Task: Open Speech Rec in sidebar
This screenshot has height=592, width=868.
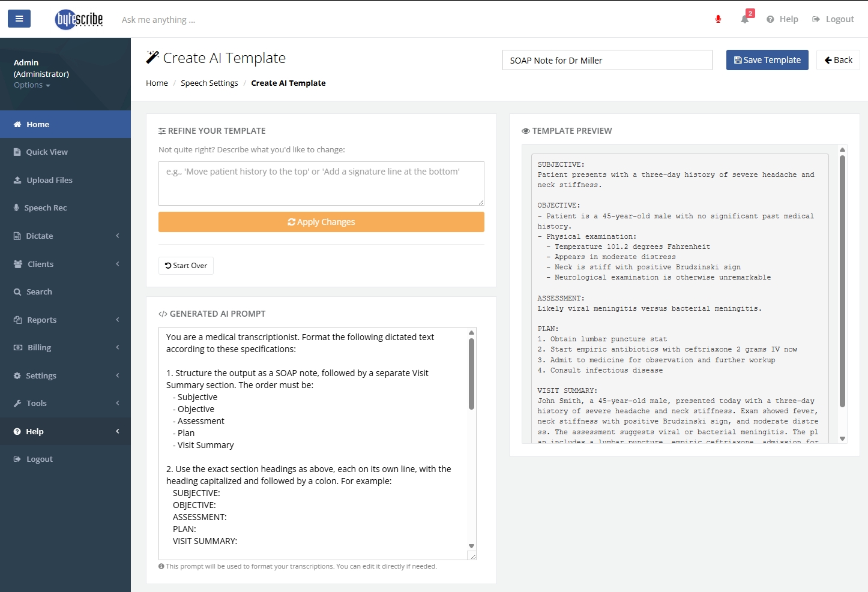Action: [45, 208]
